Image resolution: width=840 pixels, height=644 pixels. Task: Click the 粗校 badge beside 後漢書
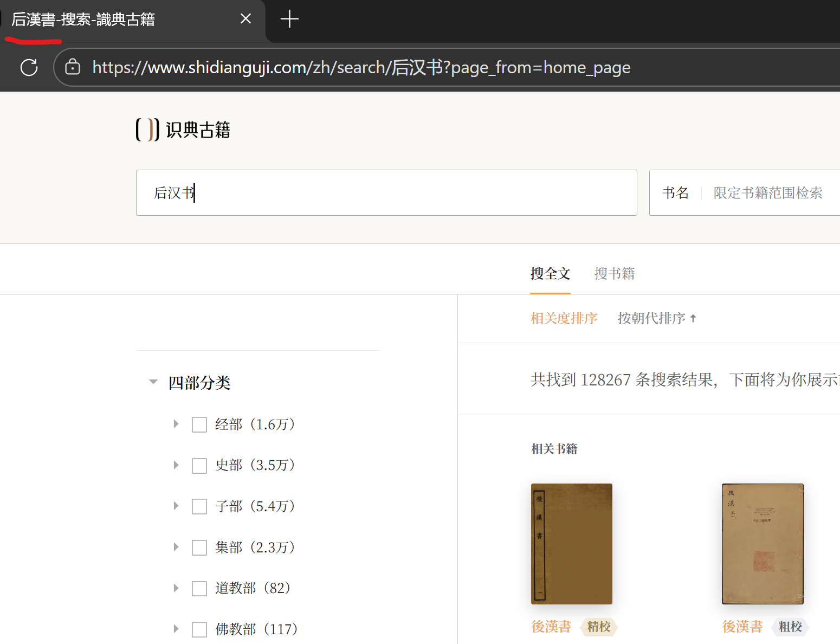pos(790,627)
